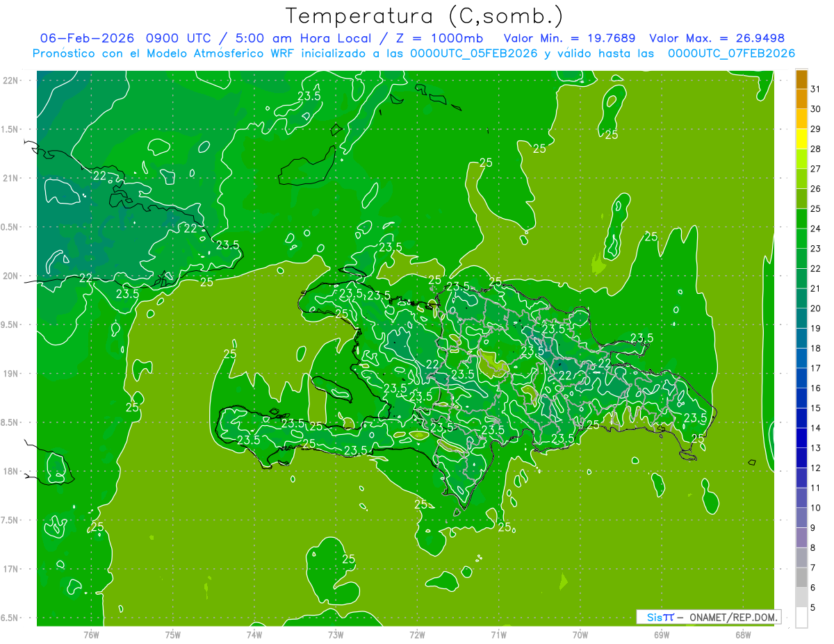Screen dimensions: 834x644
Task: Pick the olive-green swatch between 25 and 26
Action: [801, 199]
